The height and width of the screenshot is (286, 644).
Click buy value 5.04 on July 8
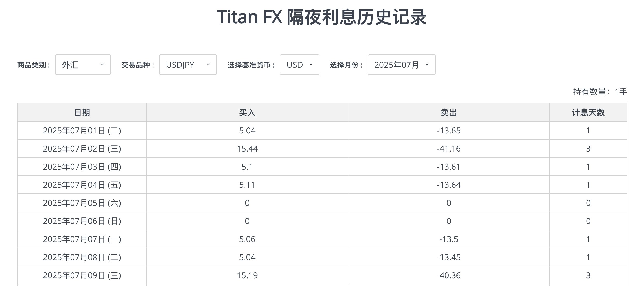point(247,257)
